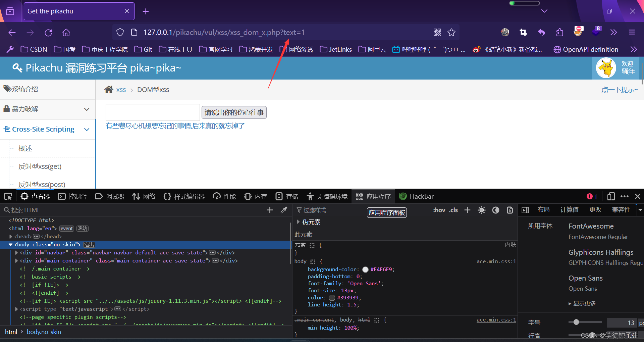This screenshot has width=644, height=342.
Task: Switch to the 布局 panel tab
Action: (543, 210)
